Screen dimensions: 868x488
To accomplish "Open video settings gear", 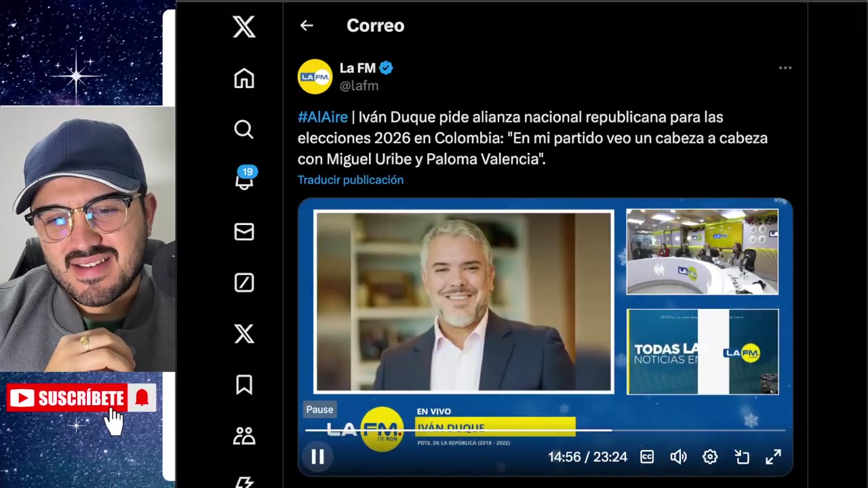I will (x=710, y=457).
